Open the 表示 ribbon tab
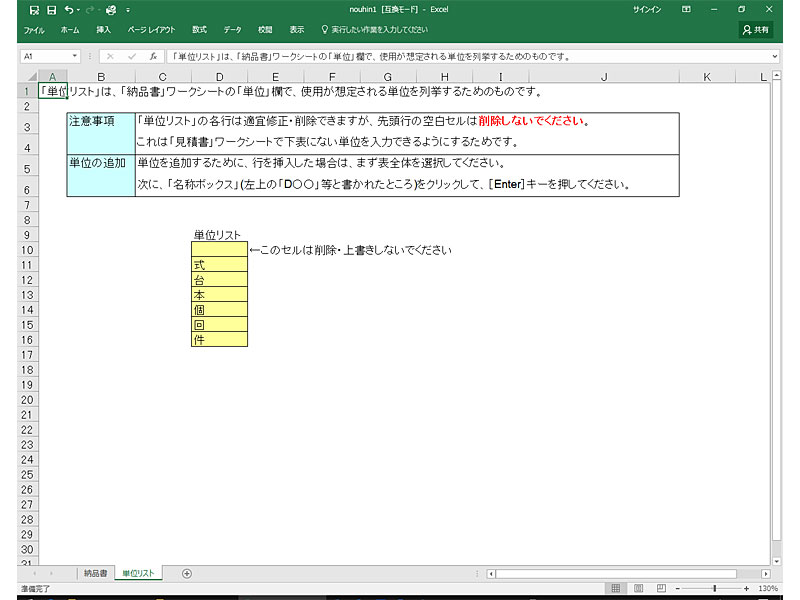Viewport: 800px width, 600px height. [x=297, y=30]
